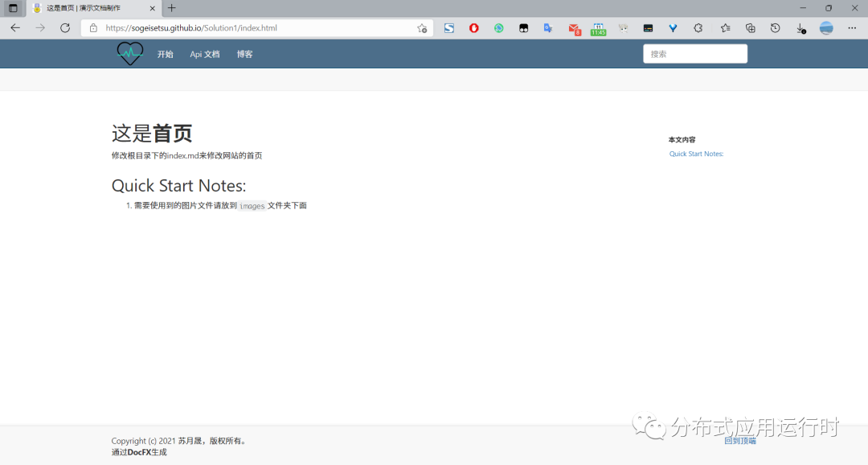Open the downloads icon in the toolbar
868x465 pixels.
[x=800, y=27]
